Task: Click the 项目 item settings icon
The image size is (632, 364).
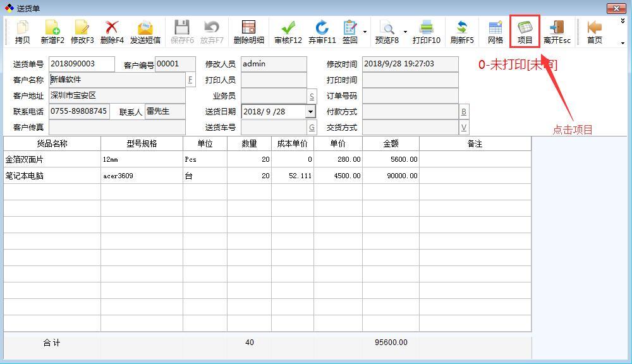Action: click(525, 32)
